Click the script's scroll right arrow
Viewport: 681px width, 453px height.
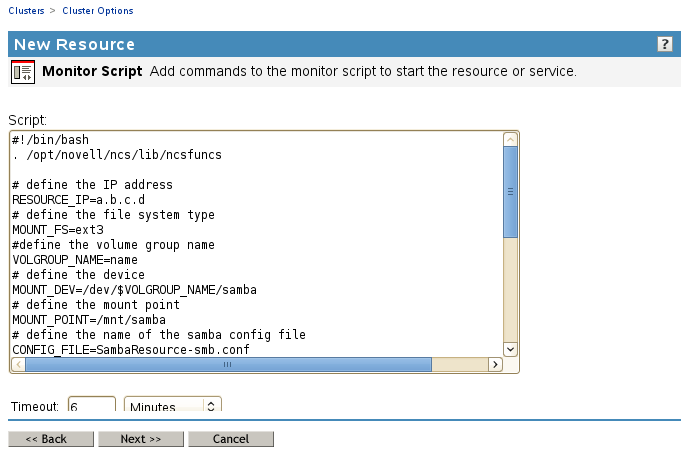(494, 365)
